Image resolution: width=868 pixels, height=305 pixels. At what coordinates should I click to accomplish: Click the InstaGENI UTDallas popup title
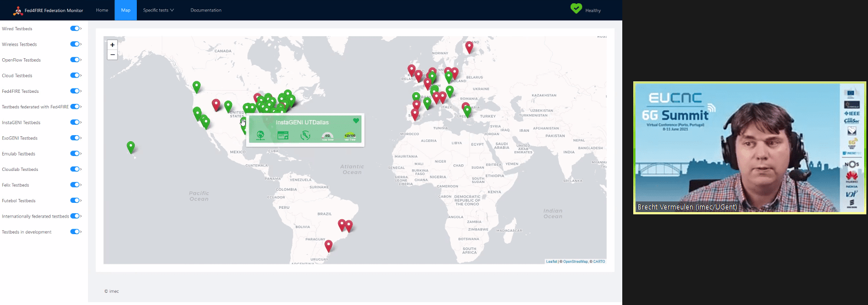point(302,123)
